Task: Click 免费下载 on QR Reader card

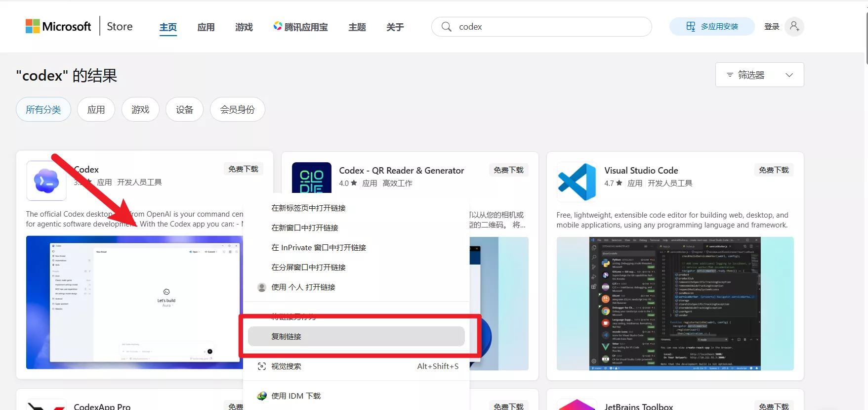Action: [509, 170]
